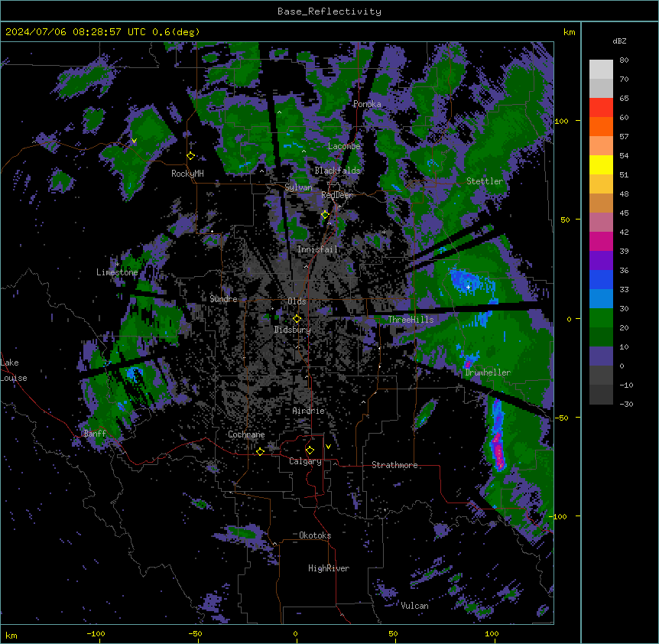Click the Ponoka city label
Image resolution: width=659 pixels, height=644 pixels.
[x=367, y=104]
